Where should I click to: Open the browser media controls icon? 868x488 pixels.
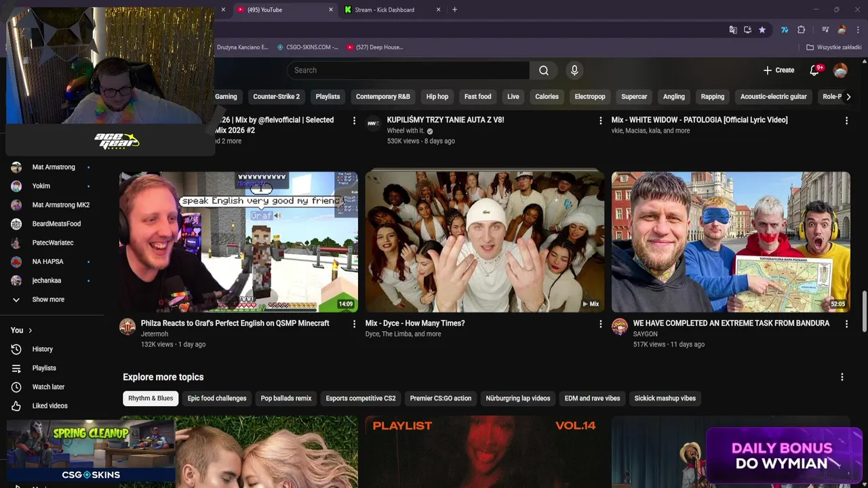coord(825,30)
